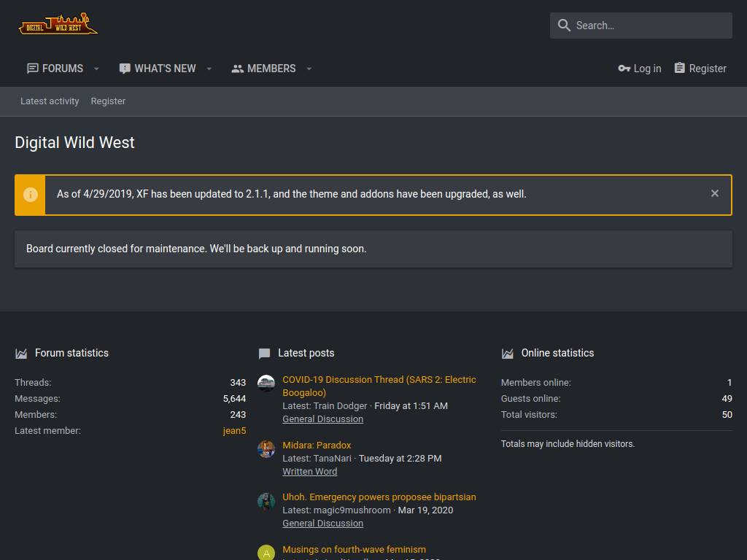Click the Digital Wild West train logo
Viewport: 747px width, 560px height.
tap(58, 24)
